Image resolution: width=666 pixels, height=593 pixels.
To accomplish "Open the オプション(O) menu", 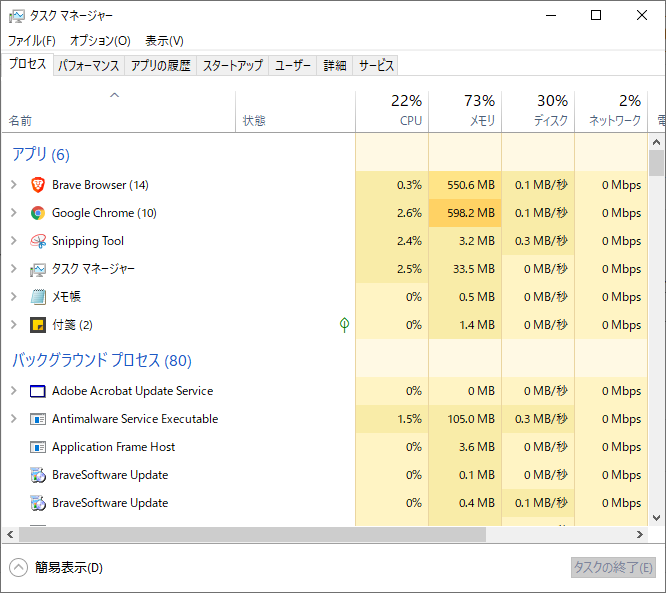I will tap(100, 41).
